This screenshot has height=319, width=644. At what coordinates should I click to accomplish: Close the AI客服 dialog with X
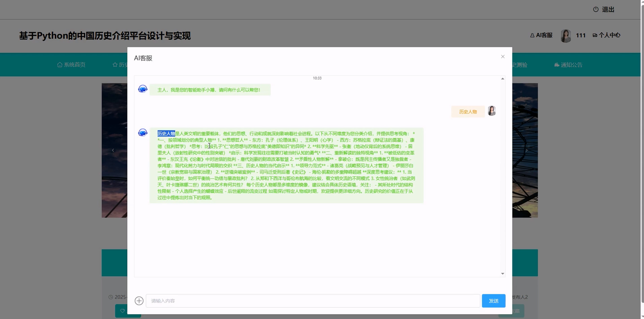503,57
